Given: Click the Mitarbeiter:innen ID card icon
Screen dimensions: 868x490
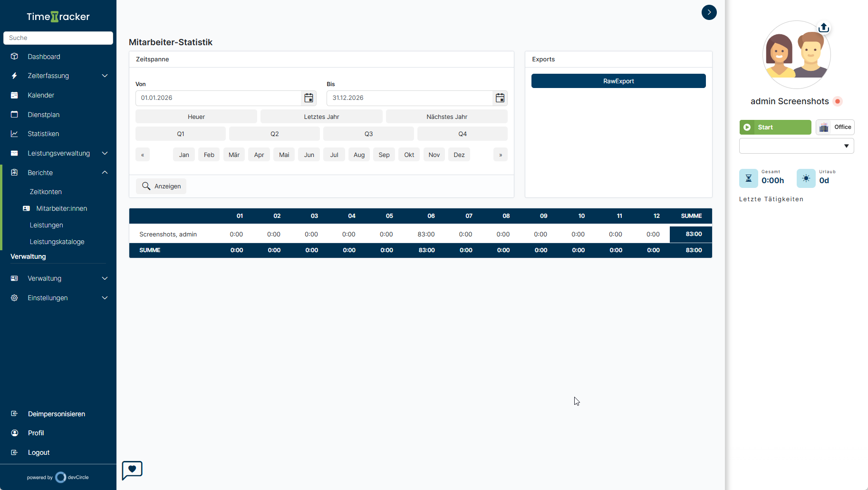Looking at the screenshot, I should (26, 208).
